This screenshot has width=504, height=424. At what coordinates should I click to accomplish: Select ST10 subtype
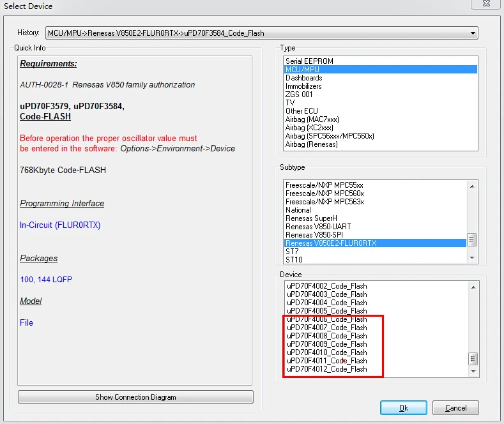(x=375, y=259)
